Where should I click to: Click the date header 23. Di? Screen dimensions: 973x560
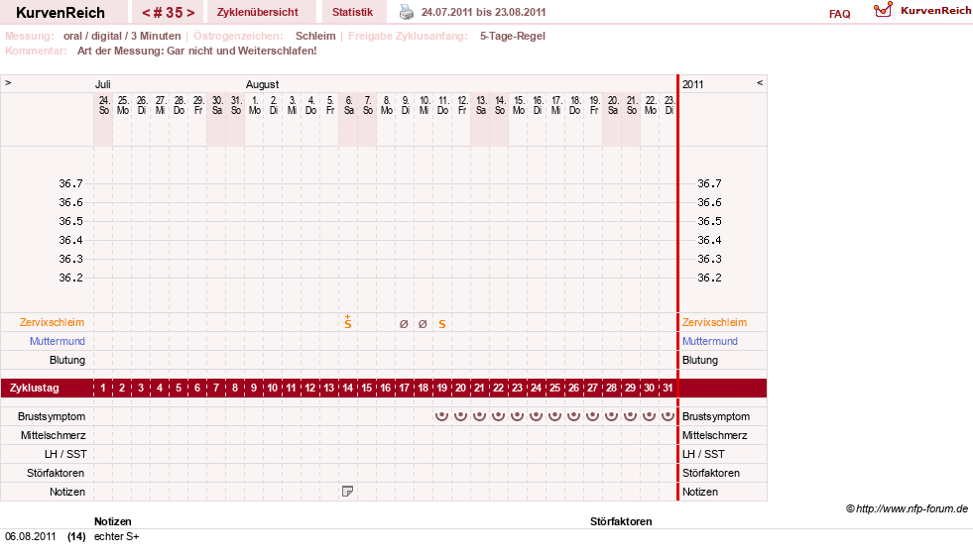tap(669, 105)
